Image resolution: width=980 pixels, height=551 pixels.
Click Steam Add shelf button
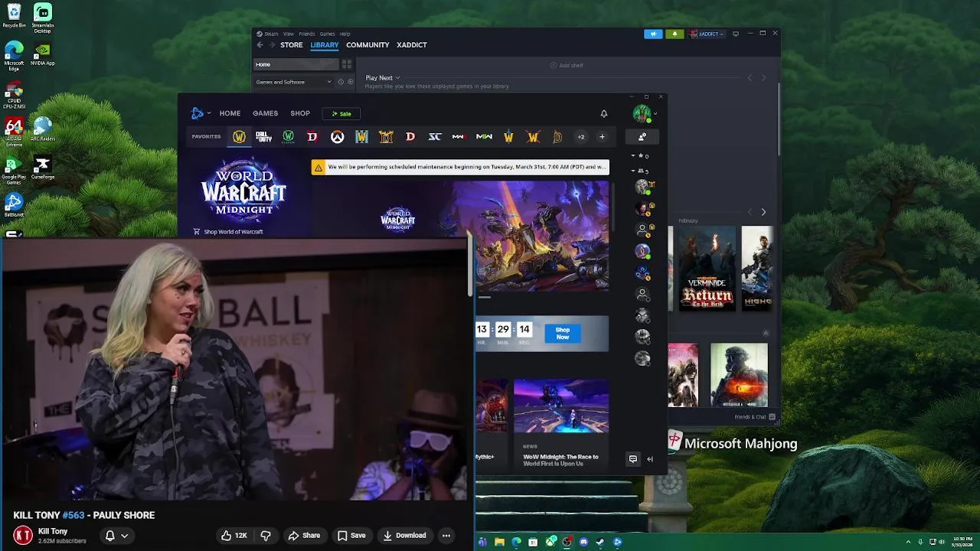click(x=567, y=65)
